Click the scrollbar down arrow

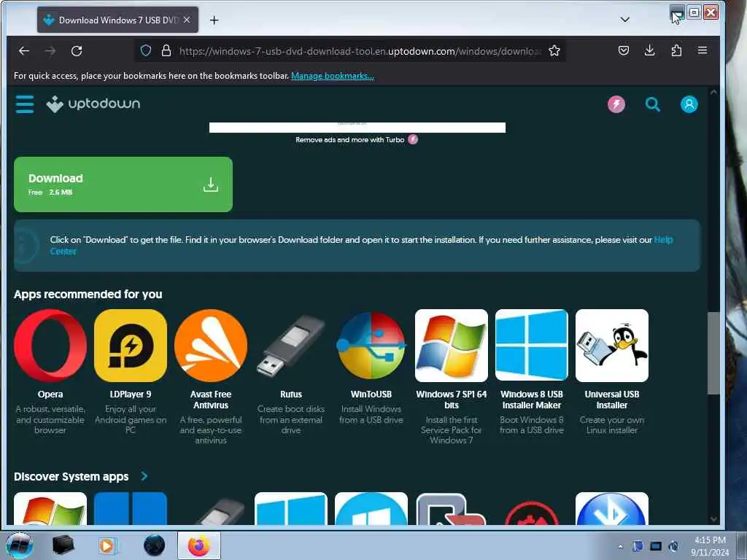(713, 519)
